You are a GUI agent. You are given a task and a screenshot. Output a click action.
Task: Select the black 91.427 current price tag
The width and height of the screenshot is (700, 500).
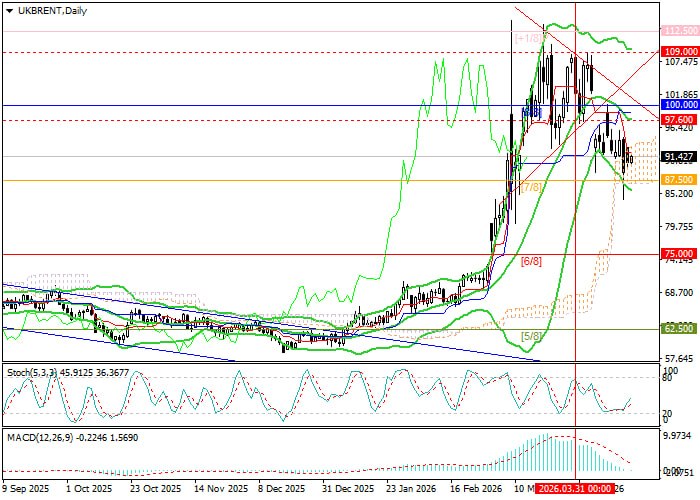point(679,157)
